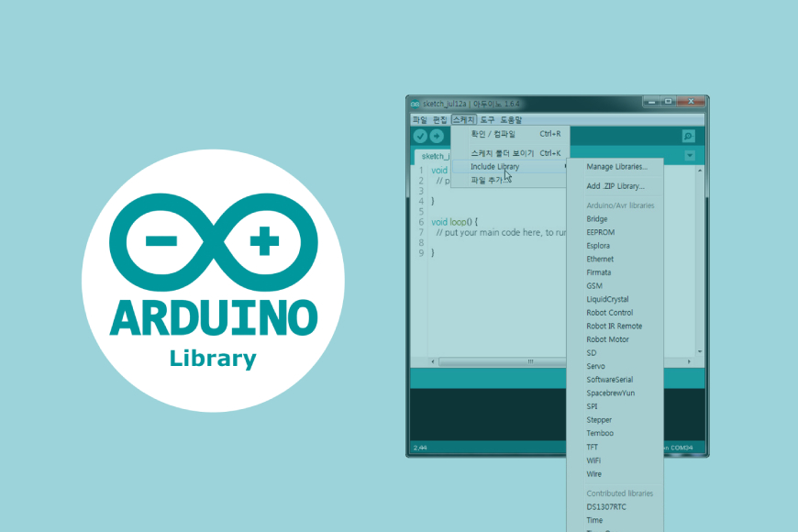Image resolution: width=798 pixels, height=532 pixels.
Task: Include the EEPROM library
Action: coord(598,231)
